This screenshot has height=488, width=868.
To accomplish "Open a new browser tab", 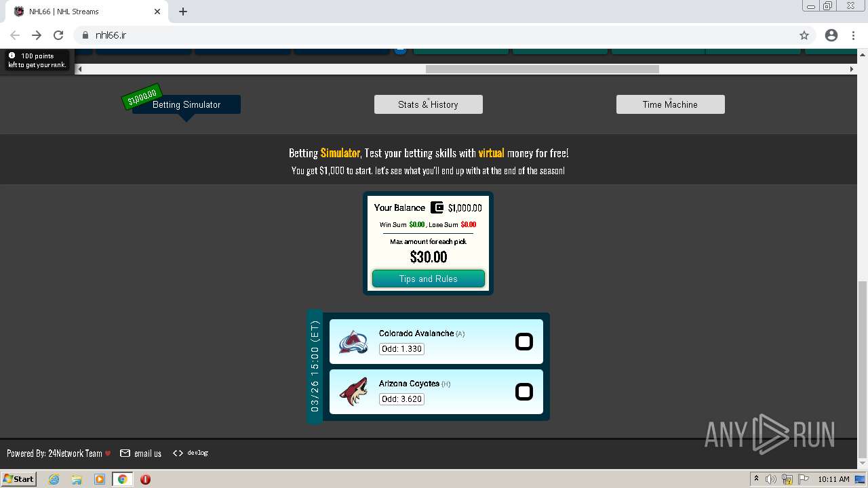I will click(183, 12).
